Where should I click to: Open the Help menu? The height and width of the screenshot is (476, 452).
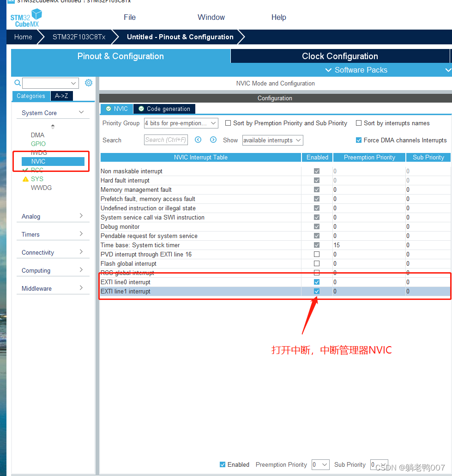pyautogui.click(x=278, y=17)
